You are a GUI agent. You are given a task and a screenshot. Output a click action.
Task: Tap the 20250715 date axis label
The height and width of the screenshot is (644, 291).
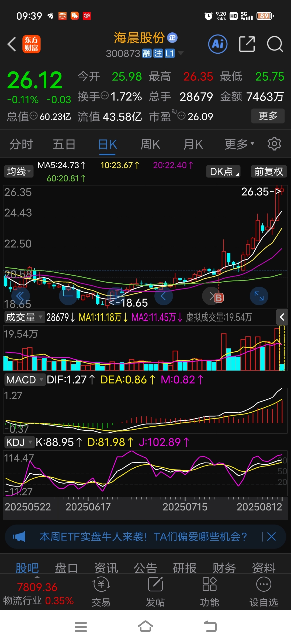tap(185, 507)
